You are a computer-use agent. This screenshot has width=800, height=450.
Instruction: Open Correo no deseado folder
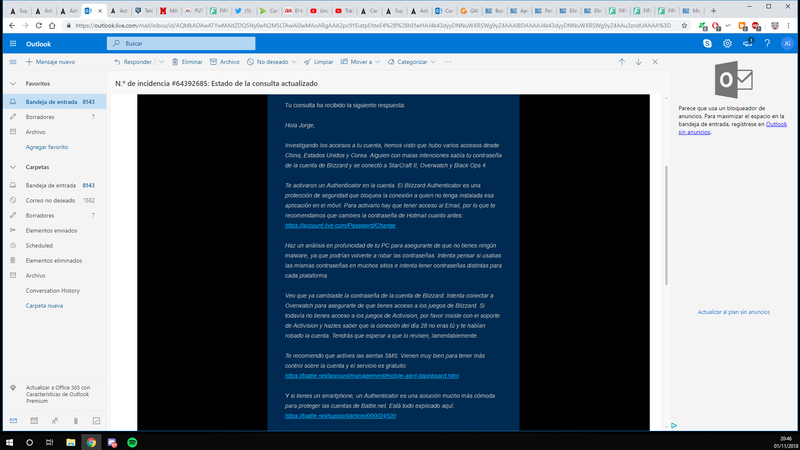(x=55, y=201)
